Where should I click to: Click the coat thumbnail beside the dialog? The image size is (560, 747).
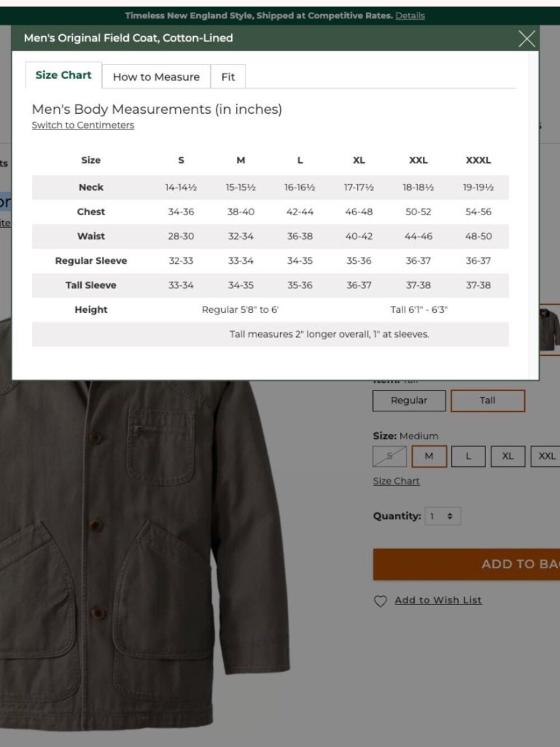(549, 330)
